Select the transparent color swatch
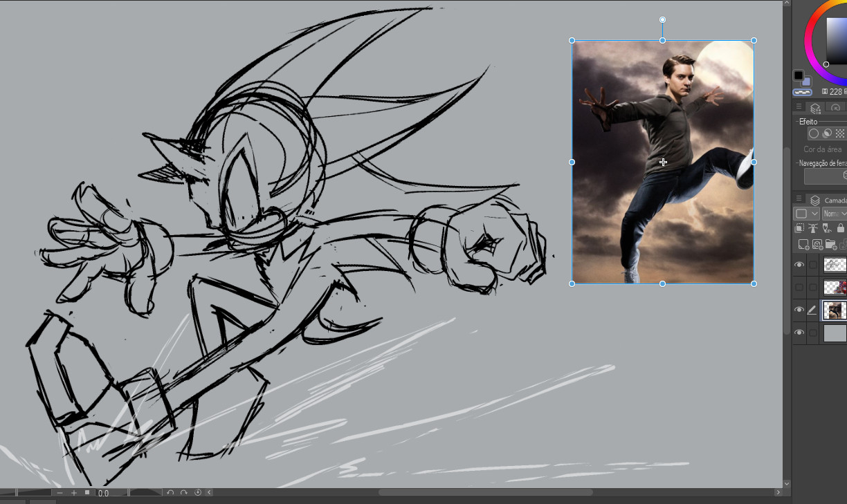 802,91
